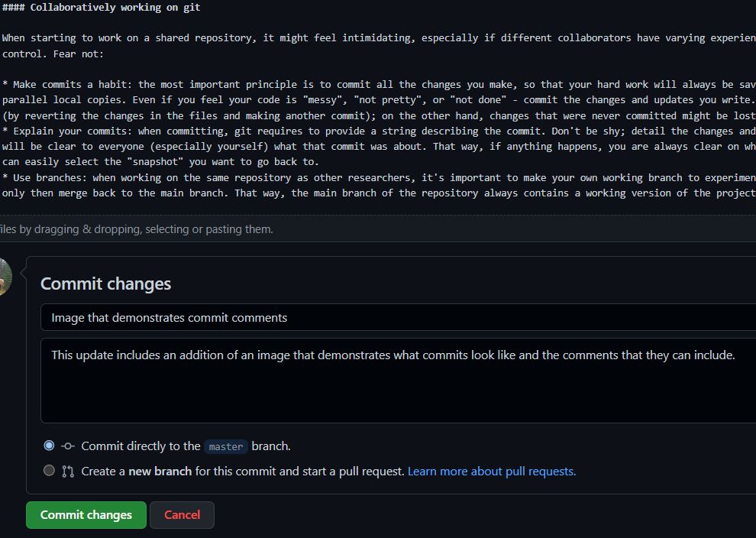This screenshot has width=756, height=538.
Task: Click the attach files by dragging & dropping bar
Action: click(x=378, y=229)
